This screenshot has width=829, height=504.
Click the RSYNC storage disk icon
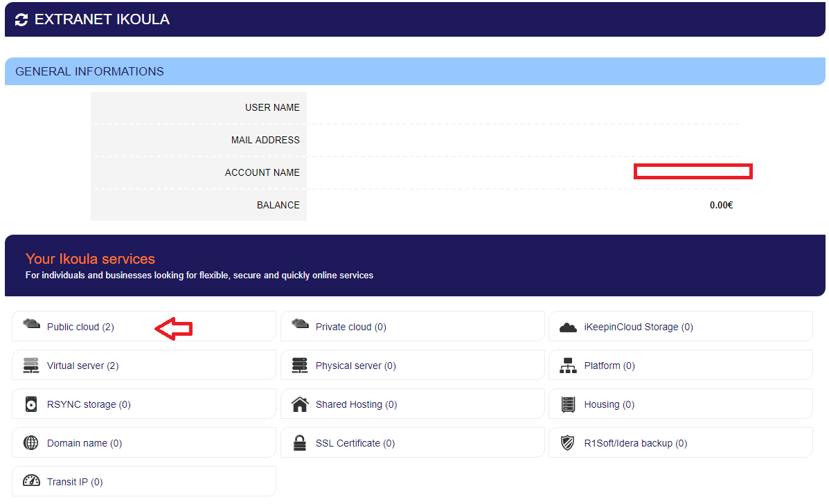31,404
